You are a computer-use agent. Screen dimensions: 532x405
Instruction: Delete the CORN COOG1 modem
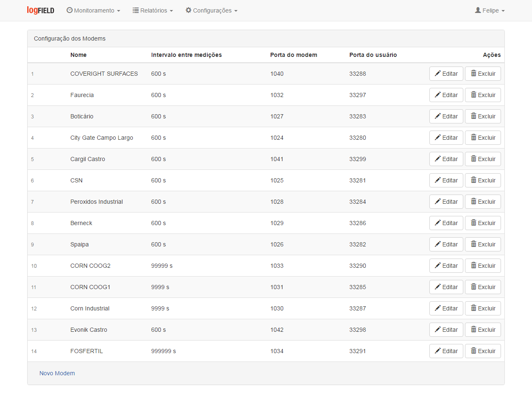483,287
